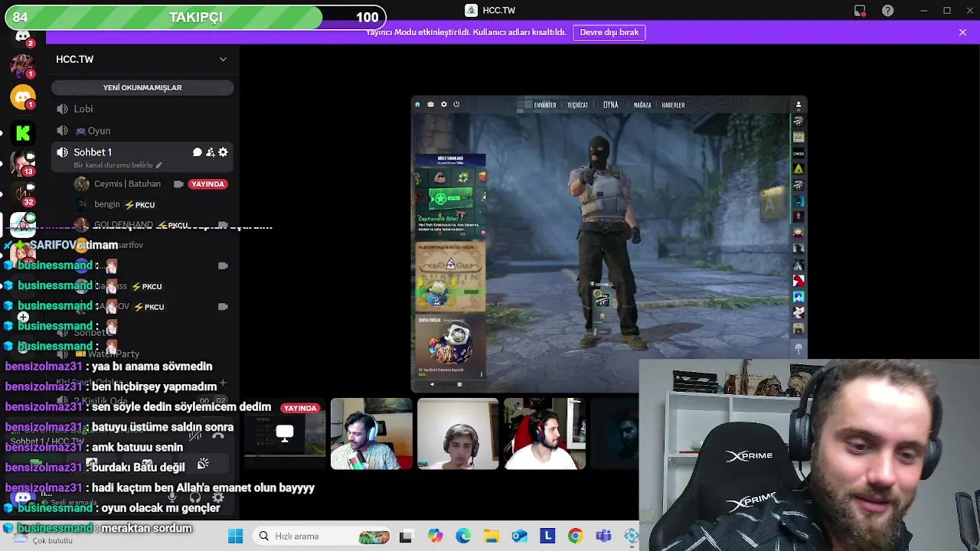The width and height of the screenshot is (980, 551).
Task: Open the Help question mark icon
Action: click(x=887, y=11)
